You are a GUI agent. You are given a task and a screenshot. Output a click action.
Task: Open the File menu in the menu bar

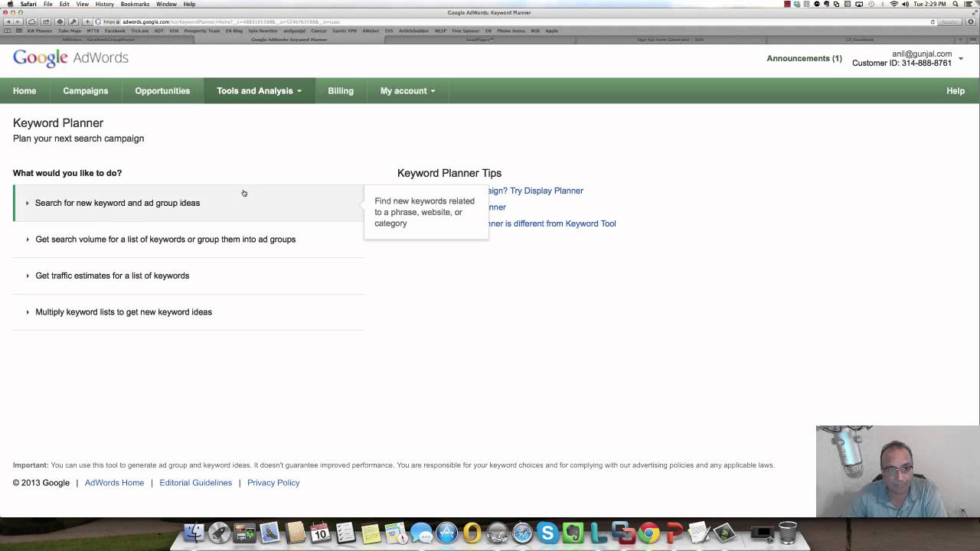(47, 4)
